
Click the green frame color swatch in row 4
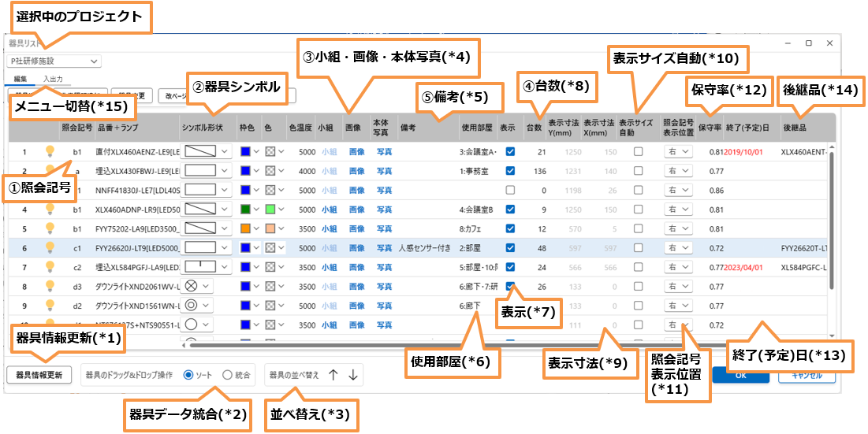[x=244, y=210]
